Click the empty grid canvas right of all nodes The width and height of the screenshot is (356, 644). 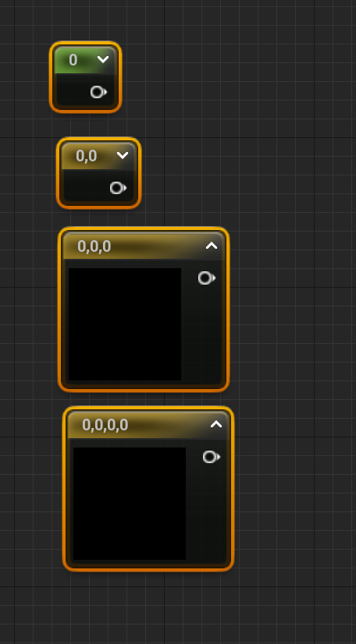click(x=294, y=320)
